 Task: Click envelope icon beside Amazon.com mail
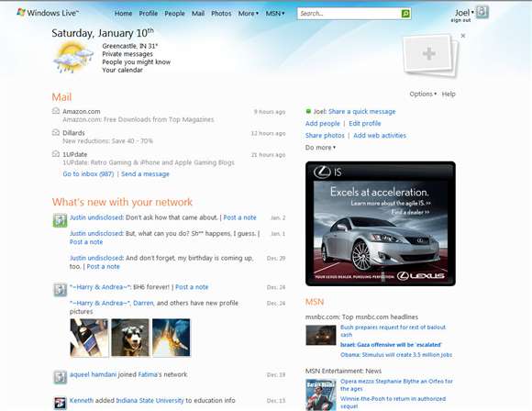click(56, 111)
